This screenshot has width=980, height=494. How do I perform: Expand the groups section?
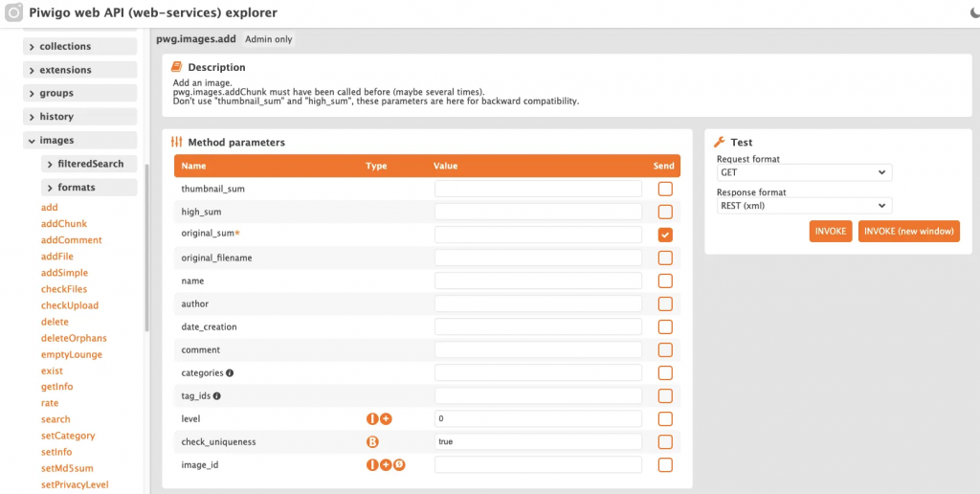click(x=80, y=93)
